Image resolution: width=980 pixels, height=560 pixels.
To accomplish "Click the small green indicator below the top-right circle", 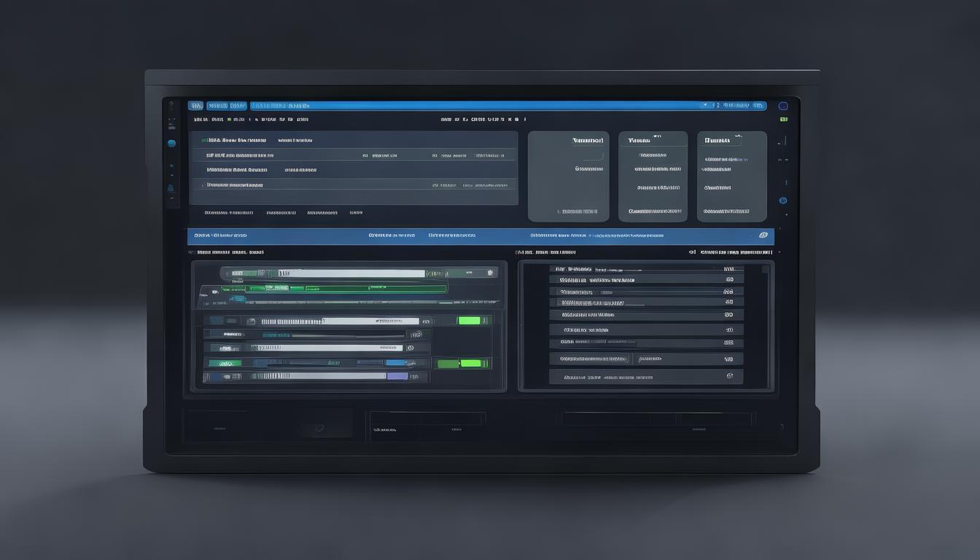I will 783,119.
